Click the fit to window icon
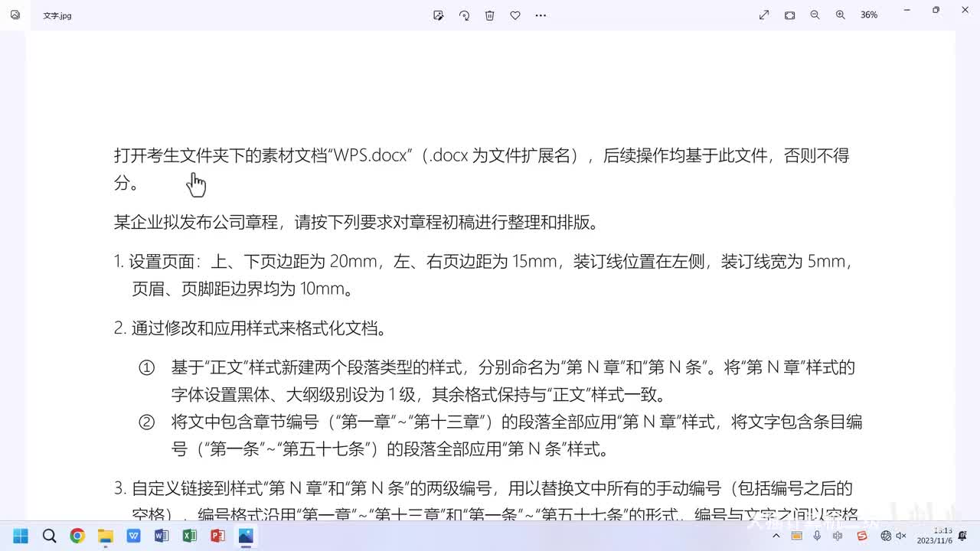This screenshot has width=980, height=551. coord(789,15)
